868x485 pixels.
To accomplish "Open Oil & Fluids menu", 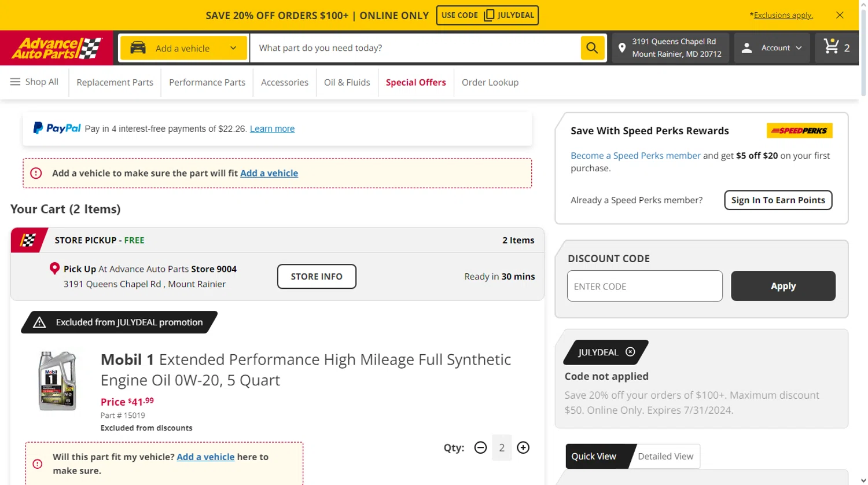I will pos(347,82).
